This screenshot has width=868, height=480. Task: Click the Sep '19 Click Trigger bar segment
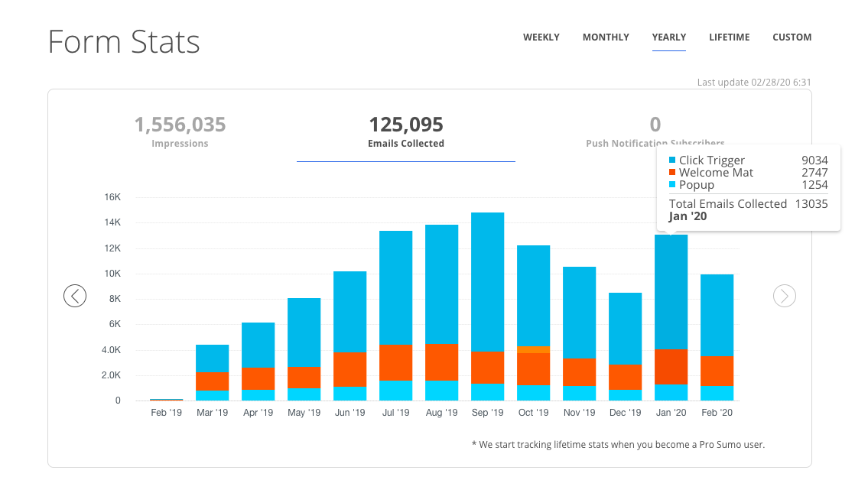click(x=487, y=281)
